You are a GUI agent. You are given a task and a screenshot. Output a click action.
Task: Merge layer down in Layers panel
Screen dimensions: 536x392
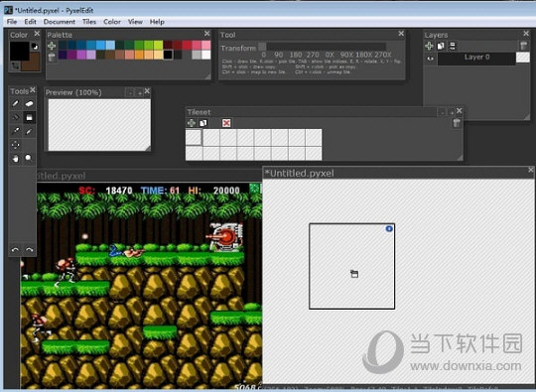(x=453, y=46)
